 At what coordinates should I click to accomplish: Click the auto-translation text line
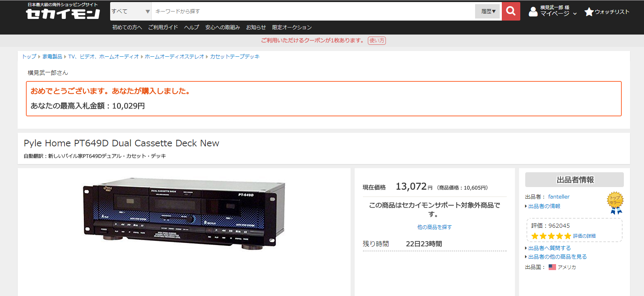pos(95,156)
